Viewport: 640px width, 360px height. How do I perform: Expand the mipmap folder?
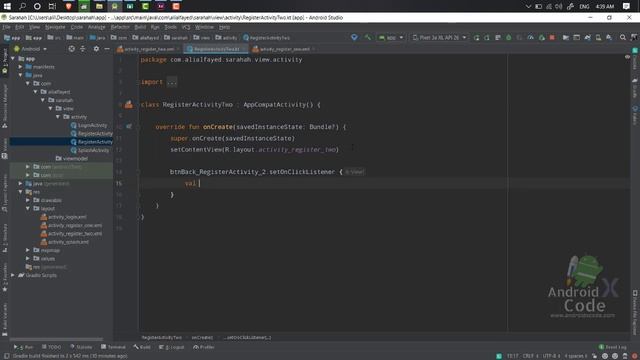[x=28, y=250]
